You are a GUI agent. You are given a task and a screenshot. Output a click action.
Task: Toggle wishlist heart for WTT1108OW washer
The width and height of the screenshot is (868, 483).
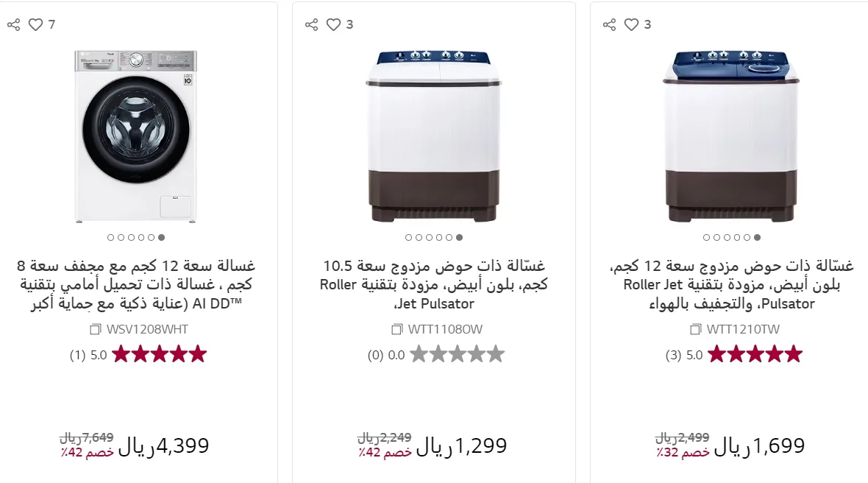click(x=333, y=25)
